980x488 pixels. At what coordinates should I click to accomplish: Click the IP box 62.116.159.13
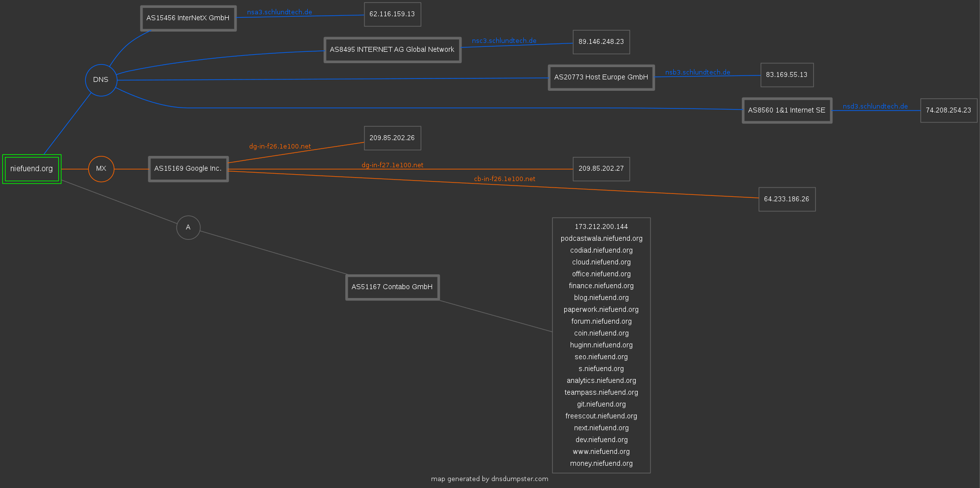point(393,14)
